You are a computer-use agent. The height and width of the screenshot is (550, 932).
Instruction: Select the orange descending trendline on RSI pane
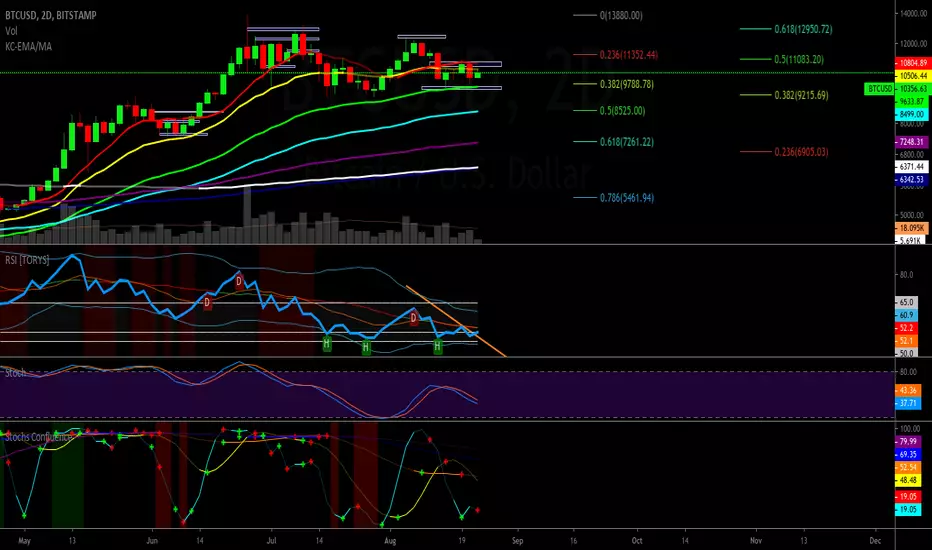456,322
